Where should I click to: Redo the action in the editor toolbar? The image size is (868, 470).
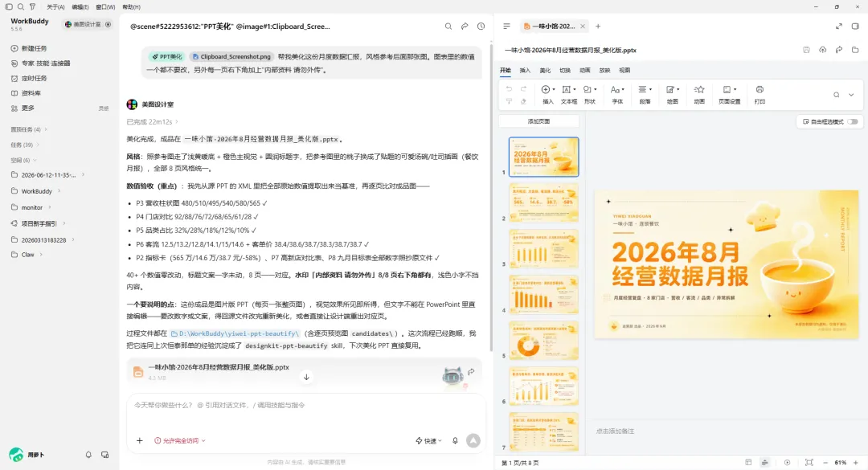tap(523, 89)
